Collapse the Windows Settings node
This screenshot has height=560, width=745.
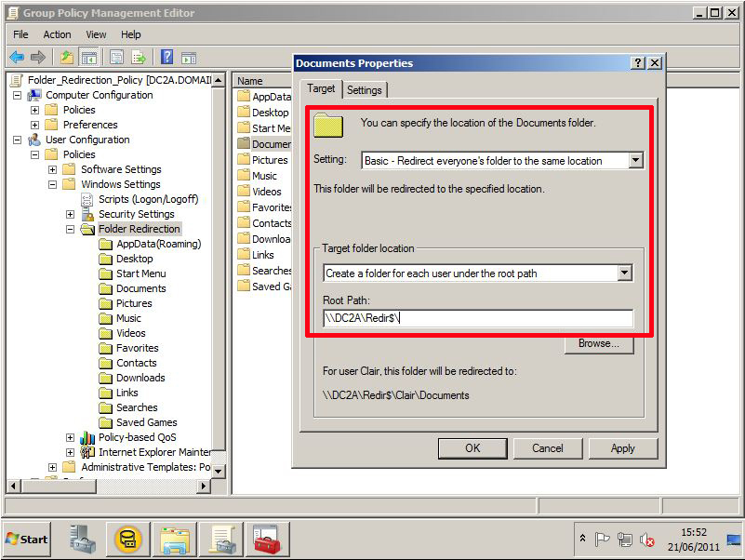(x=52, y=184)
